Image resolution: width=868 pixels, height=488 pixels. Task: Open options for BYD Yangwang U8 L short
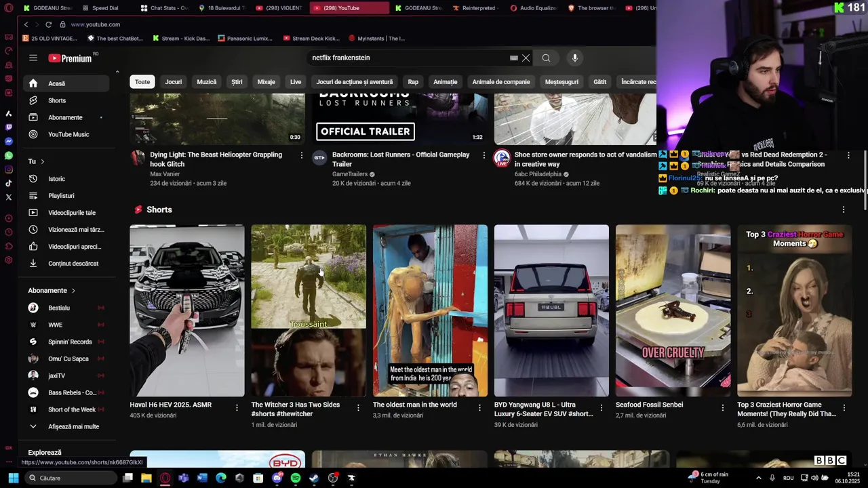pos(601,407)
